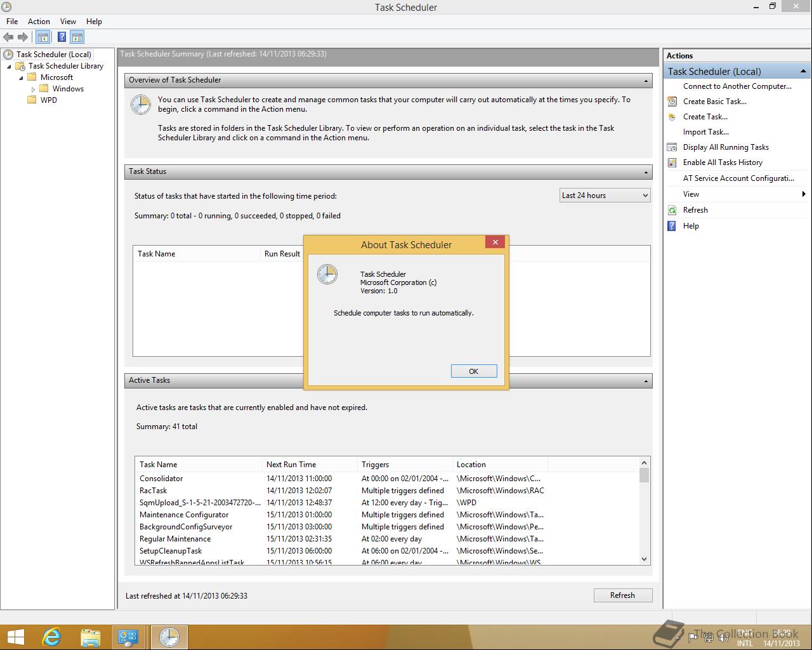Image resolution: width=812 pixels, height=650 pixels.
Task: Click the Back arrow toolbar icon
Action: click(8, 37)
